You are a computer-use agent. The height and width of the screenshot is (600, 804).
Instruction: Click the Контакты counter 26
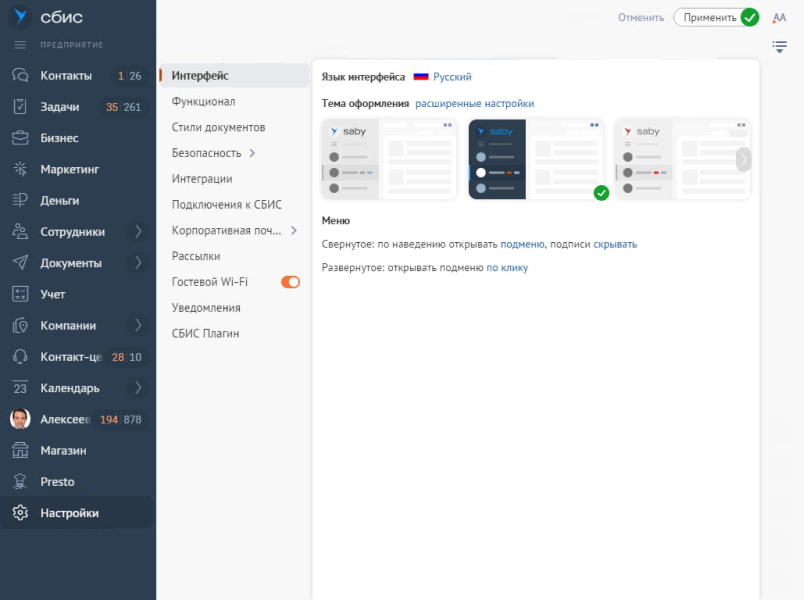coord(135,76)
